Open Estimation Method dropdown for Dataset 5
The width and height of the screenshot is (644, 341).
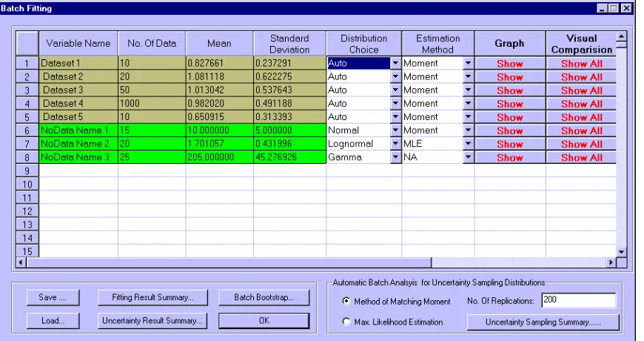(469, 117)
